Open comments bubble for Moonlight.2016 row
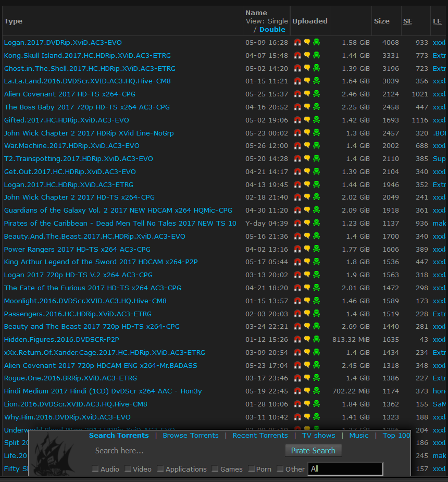The width and height of the screenshot is (448, 482). click(x=307, y=301)
